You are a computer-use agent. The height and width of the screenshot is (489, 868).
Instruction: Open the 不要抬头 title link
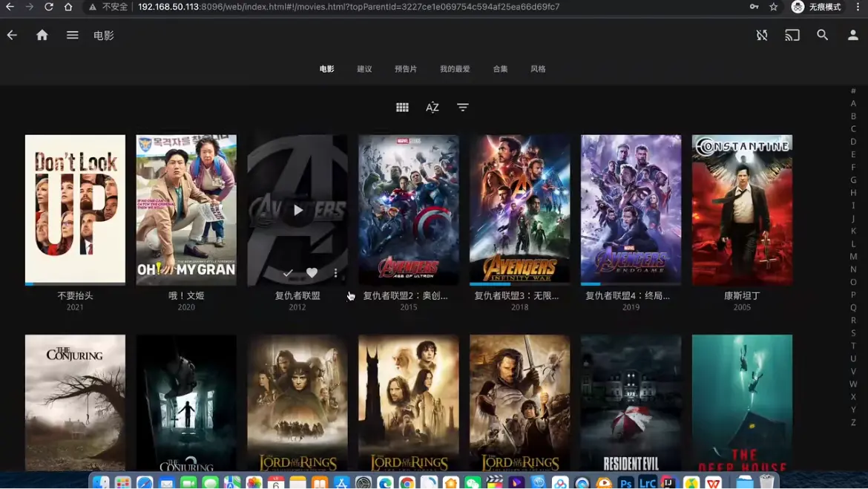point(75,295)
